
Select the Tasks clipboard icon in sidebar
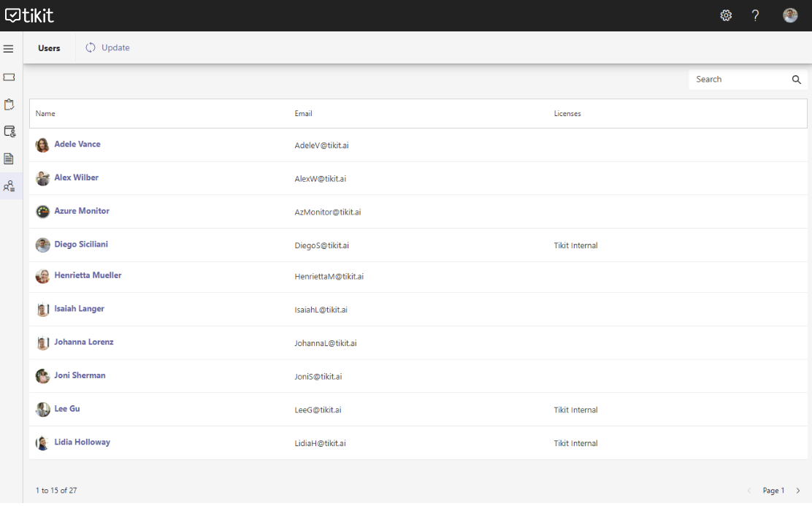[x=9, y=104]
